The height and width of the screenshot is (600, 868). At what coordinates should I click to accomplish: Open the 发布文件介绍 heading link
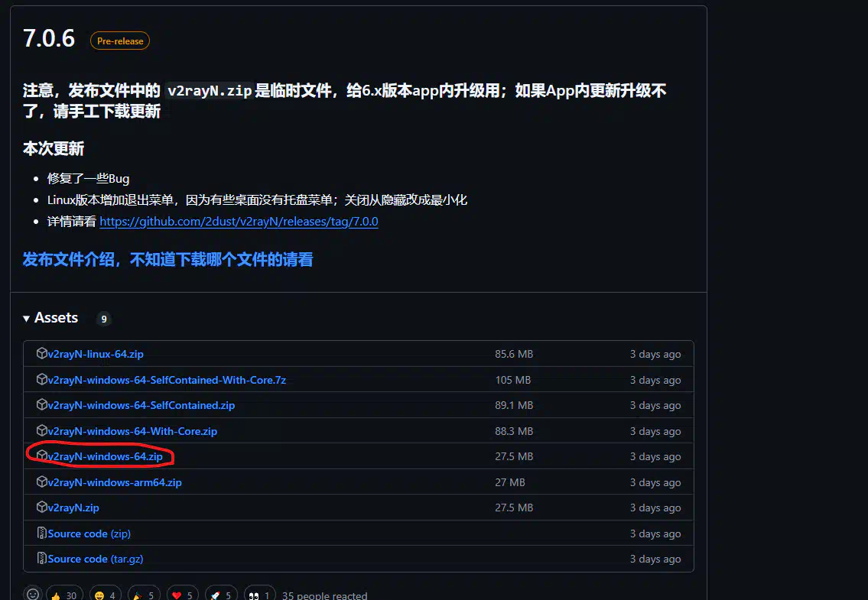coord(167,259)
